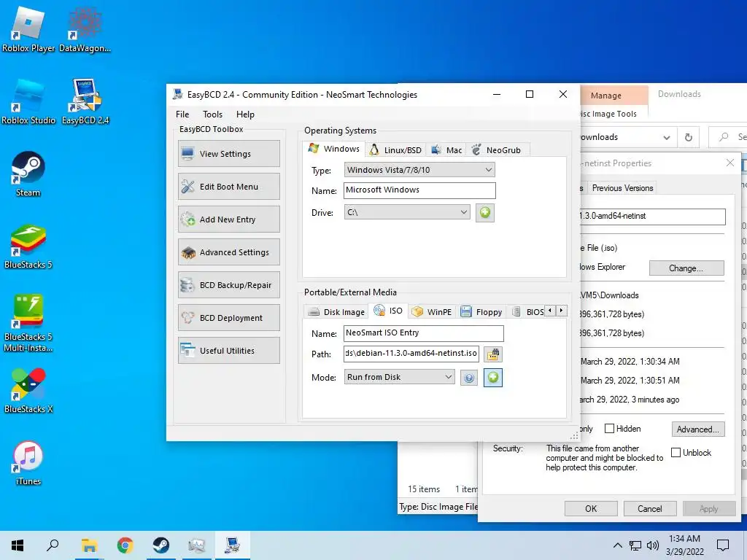Click Add New Entry button

[228, 219]
